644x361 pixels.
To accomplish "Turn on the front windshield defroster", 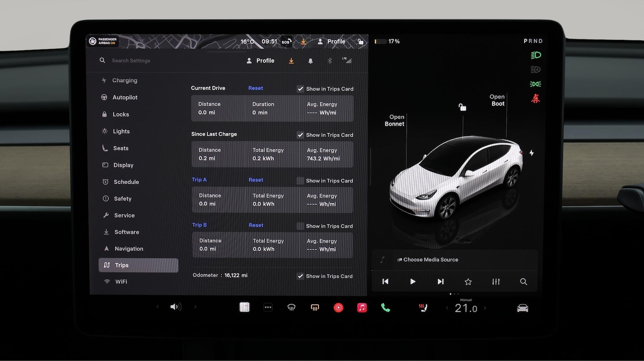I will (x=292, y=308).
